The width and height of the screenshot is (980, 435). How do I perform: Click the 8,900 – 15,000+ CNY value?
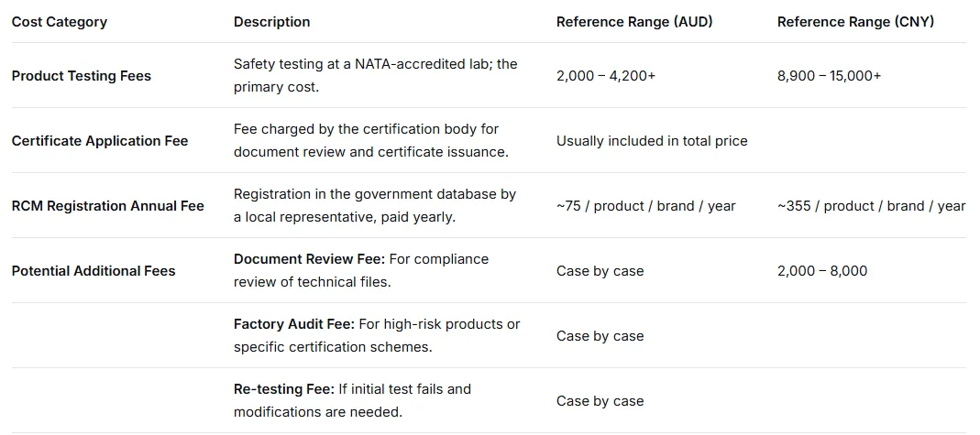(x=829, y=76)
